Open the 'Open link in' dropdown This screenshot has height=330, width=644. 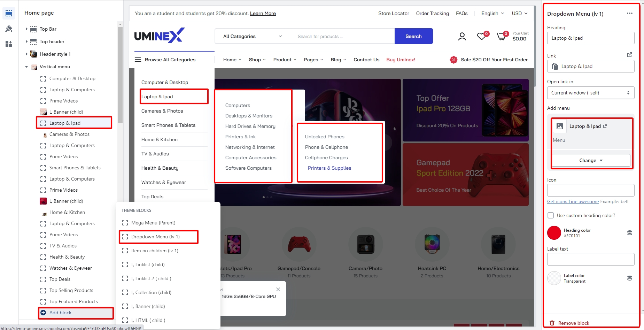click(x=590, y=93)
